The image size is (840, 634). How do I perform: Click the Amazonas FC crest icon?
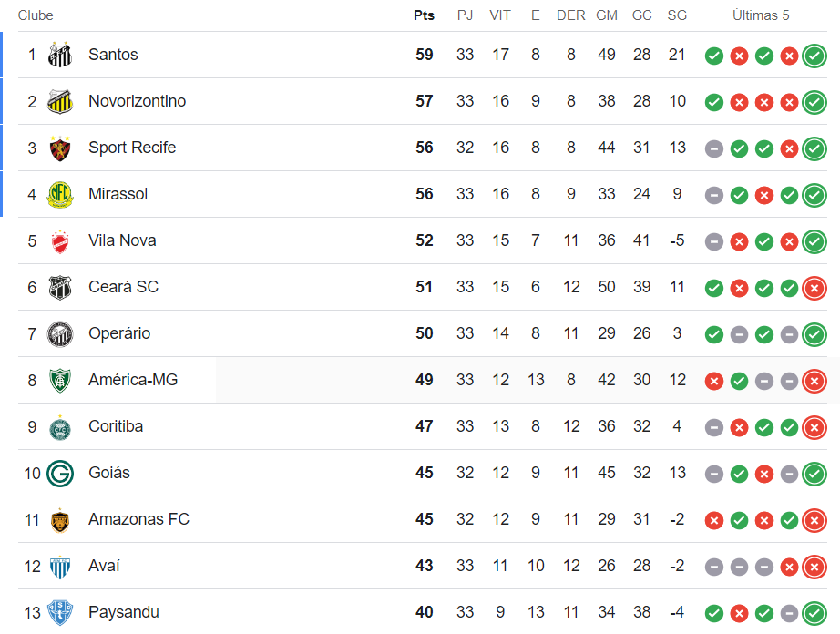60,519
